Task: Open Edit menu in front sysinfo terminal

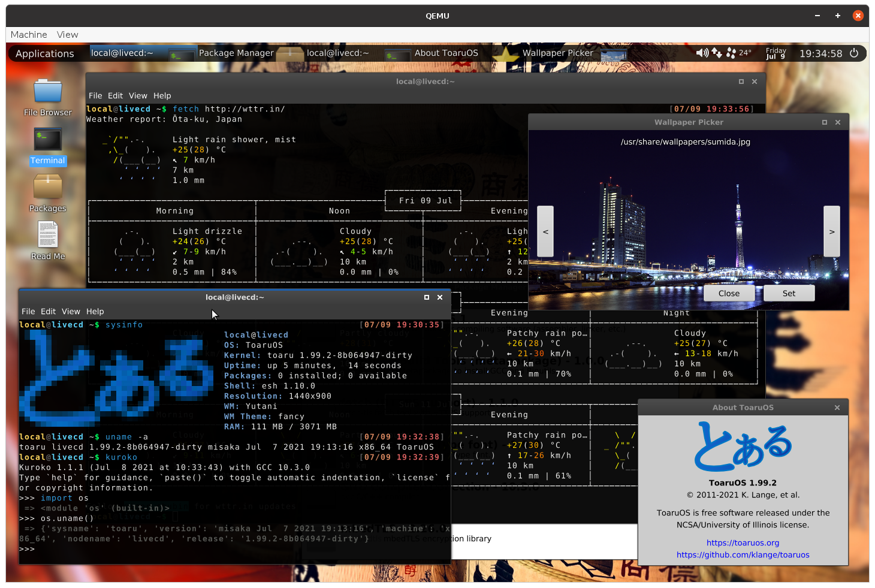Action: [48, 312]
